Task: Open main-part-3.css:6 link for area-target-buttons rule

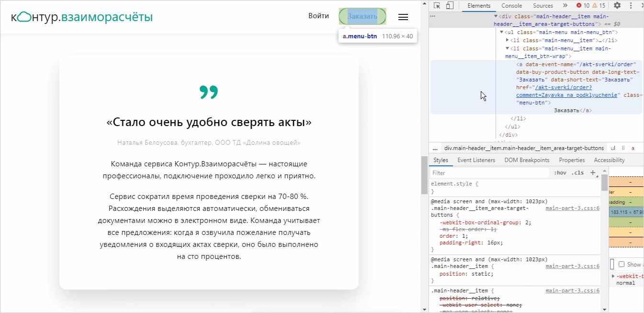Action: coord(572,209)
